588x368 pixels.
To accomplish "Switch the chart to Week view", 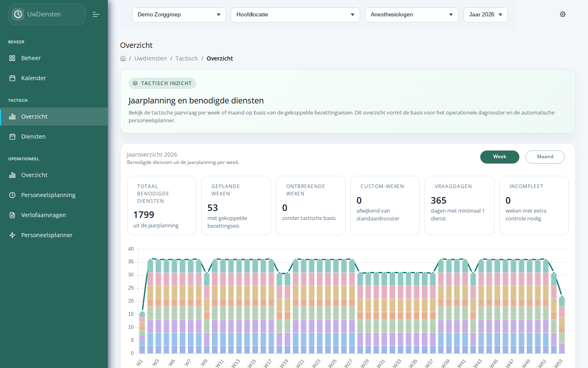I will click(500, 157).
